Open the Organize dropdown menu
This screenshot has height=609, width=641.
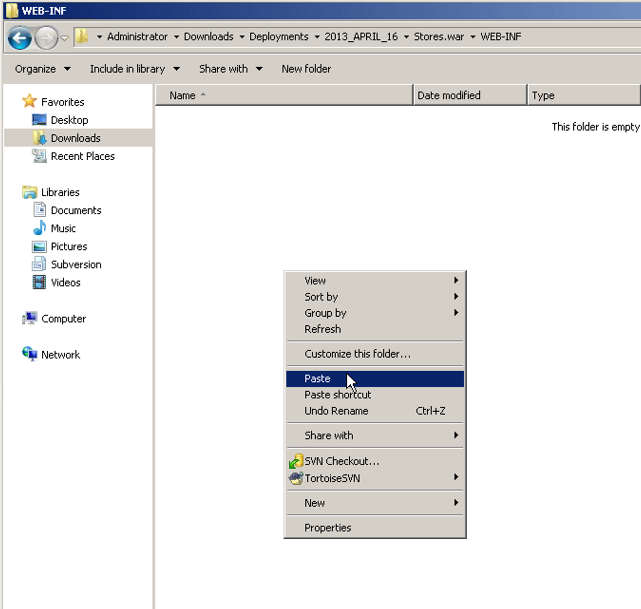tap(42, 69)
